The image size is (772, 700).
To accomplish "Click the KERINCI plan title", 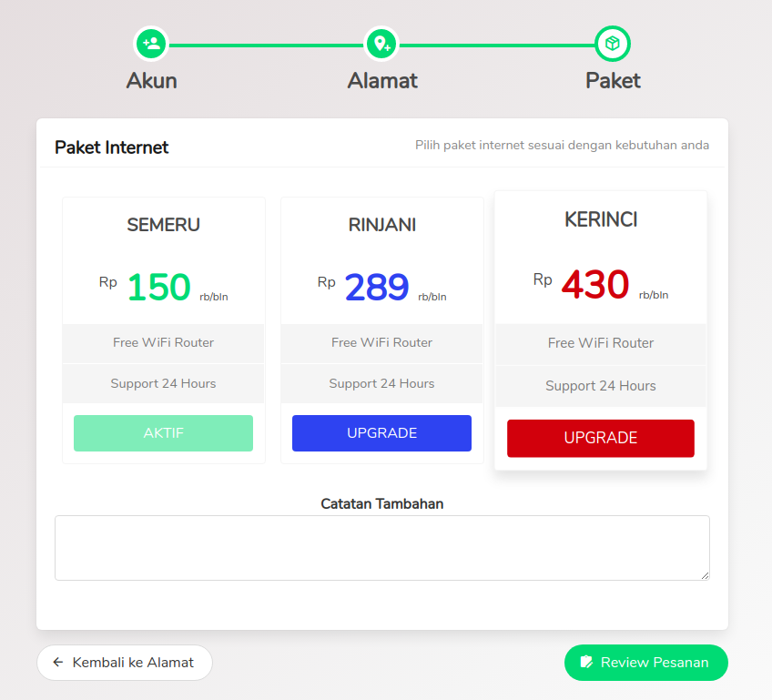I will pos(601,219).
